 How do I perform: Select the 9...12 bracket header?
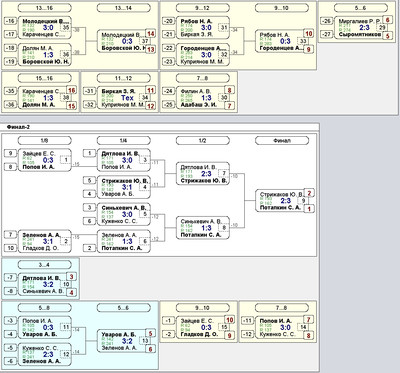pos(203,8)
